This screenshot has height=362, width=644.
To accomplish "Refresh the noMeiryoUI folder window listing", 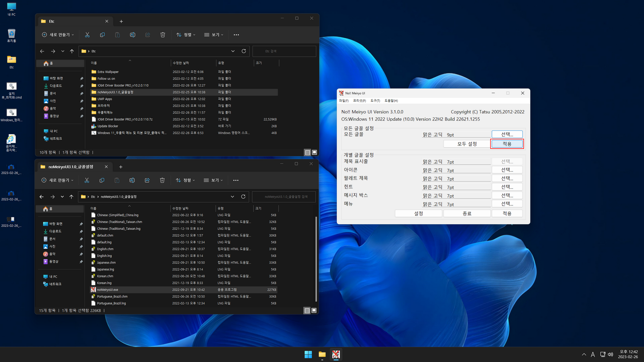I will (243, 196).
